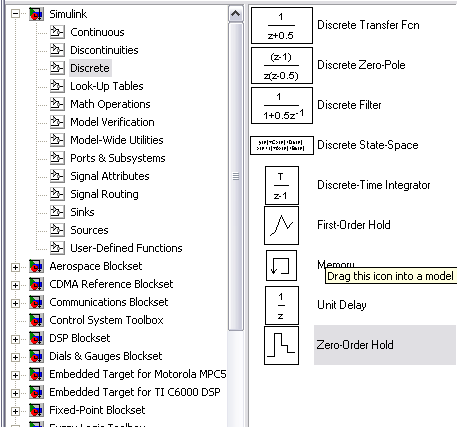Click the Simulink library root icon
The width and height of the screenshot is (457, 427).
[x=36, y=14]
